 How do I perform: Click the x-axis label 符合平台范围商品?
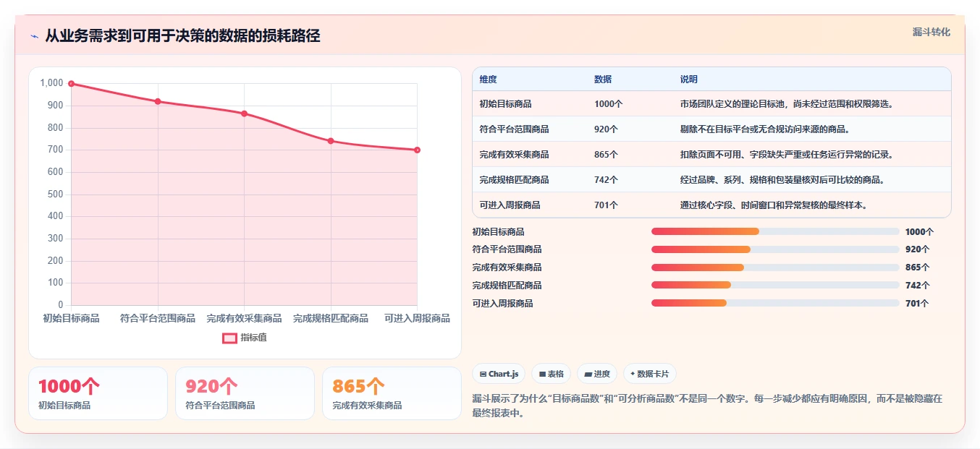(158, 318)
